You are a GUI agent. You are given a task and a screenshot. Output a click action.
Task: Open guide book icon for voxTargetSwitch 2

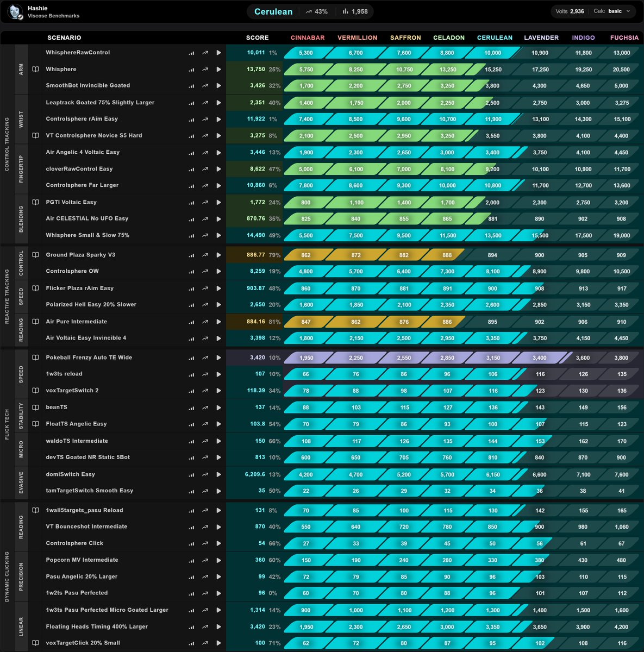[x=35, y=391]
